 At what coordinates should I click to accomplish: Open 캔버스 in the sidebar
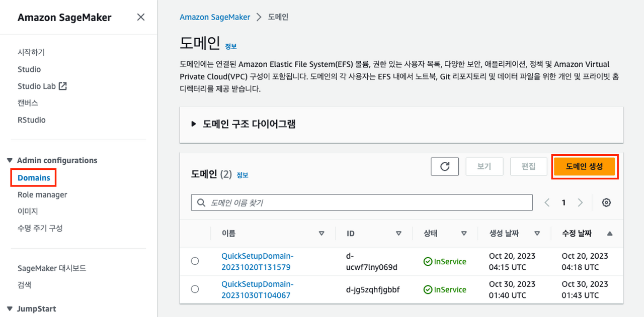[28, 103]
